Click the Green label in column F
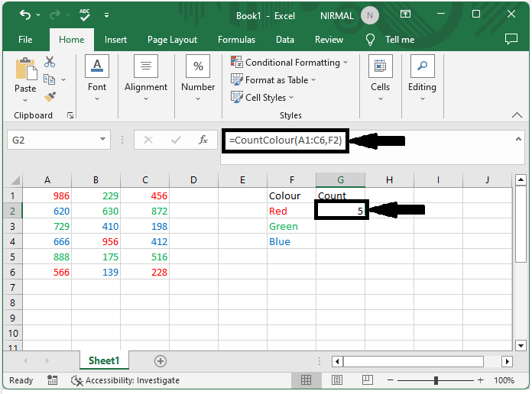Image resolution: width=532 pixels, height=394 pixels. 284,227
